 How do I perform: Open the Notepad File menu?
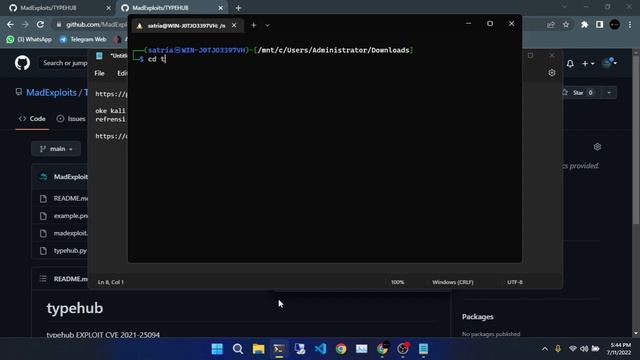coord(100,73)
